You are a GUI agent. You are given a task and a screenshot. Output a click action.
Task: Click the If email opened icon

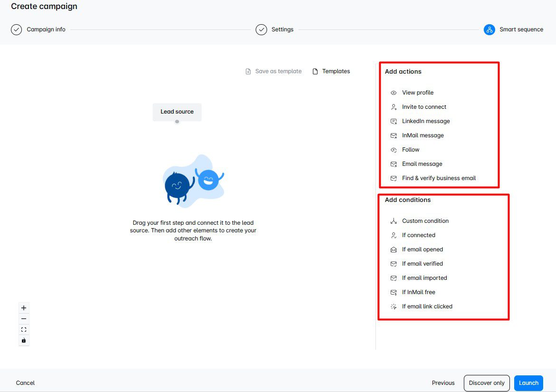point(393,249)
